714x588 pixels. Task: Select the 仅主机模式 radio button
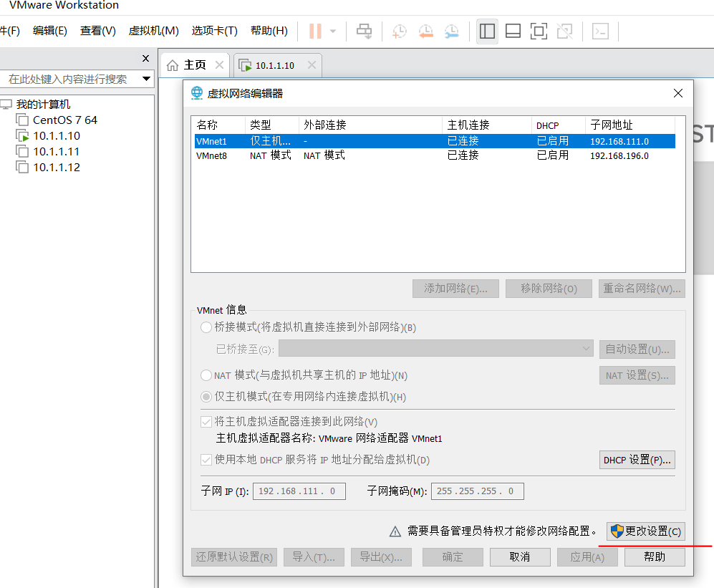coord(206,397)
